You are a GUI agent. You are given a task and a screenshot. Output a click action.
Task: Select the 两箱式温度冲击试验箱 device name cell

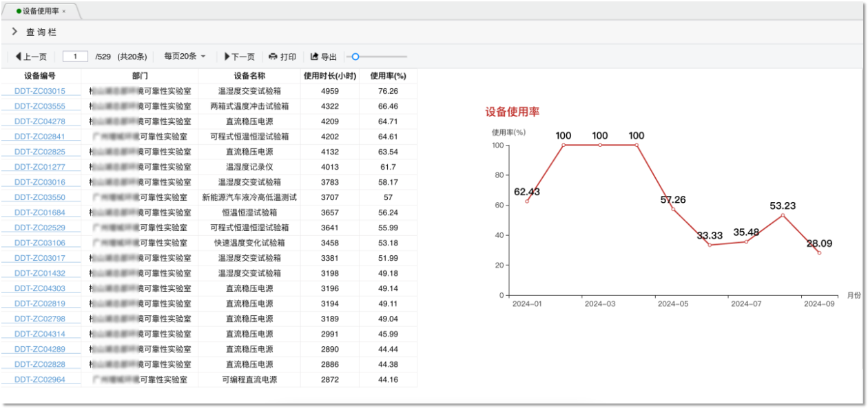249,106
